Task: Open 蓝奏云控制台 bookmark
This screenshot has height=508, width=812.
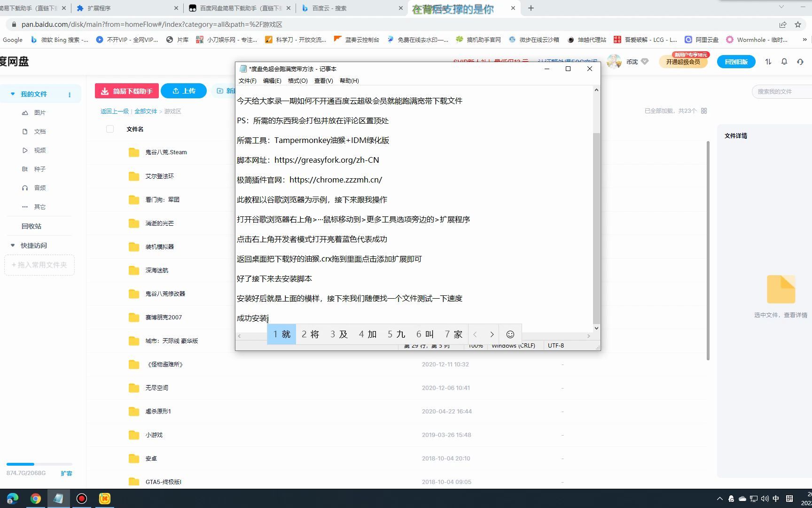Action: (357, 40)
